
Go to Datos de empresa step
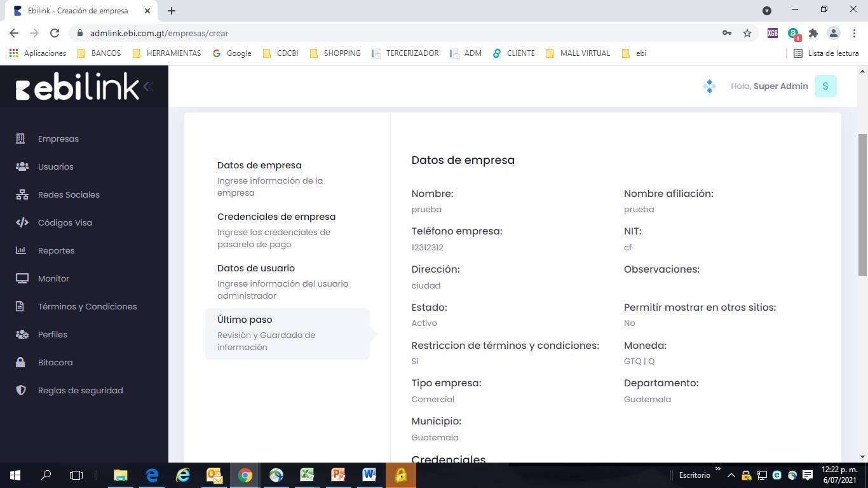click(287, 179)
